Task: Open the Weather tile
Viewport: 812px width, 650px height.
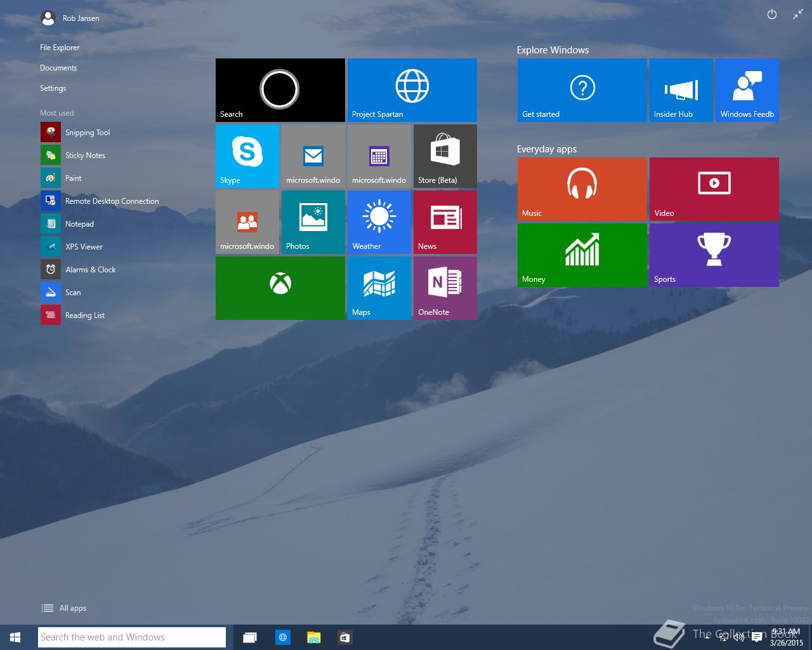Action: pyautogui.click(x=379, y=222)
